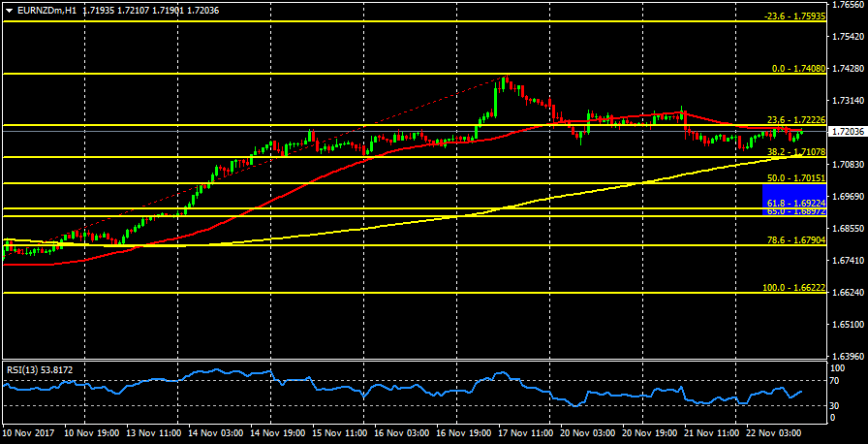Click the 1.76560 price scale label

pyautogui.click(x=849, y=6)
